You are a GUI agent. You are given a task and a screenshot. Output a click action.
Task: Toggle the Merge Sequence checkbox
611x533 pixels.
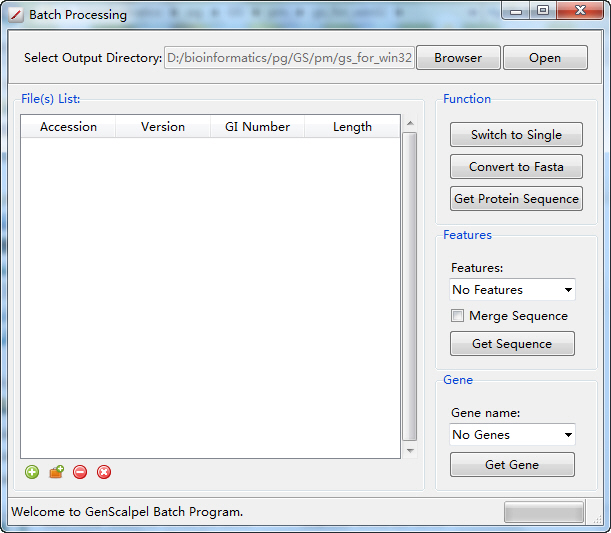(458, 316)
